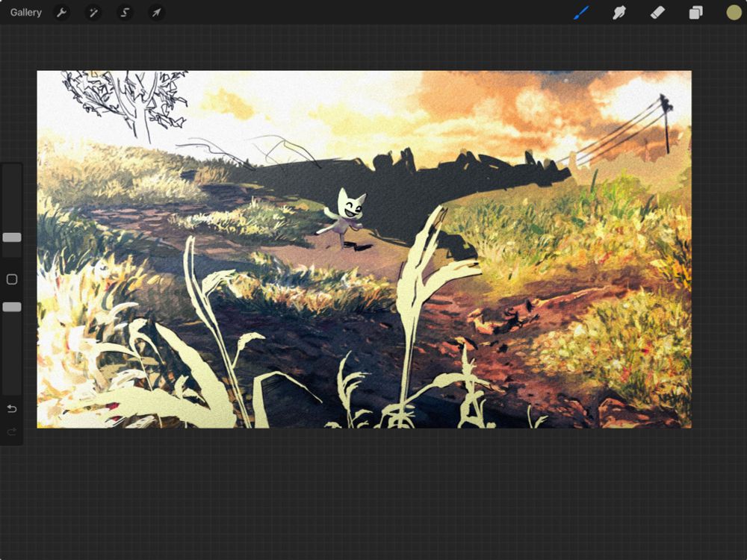Adjust the brush size slider handle

pyautogui.click(x=12, y=237)
